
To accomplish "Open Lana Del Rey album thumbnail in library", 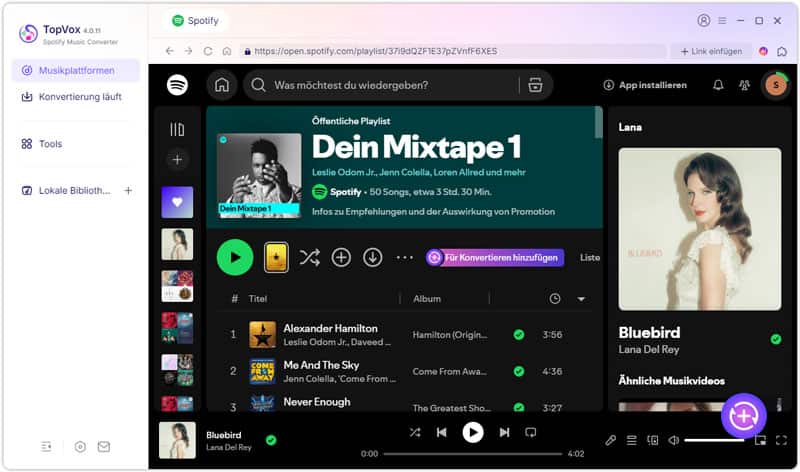I will [177, 244].
